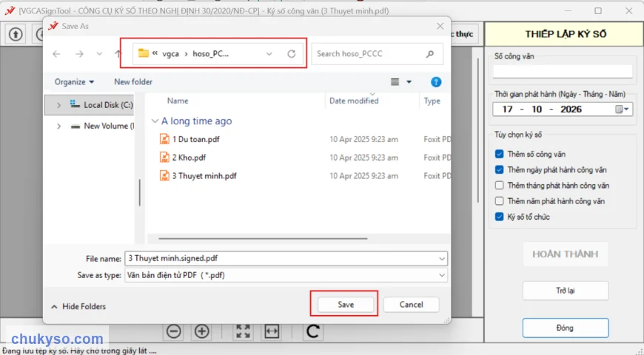The width and height of the screenshot is (644, 355).
Task: Sort by the Name column header
Action: point(178,101)
